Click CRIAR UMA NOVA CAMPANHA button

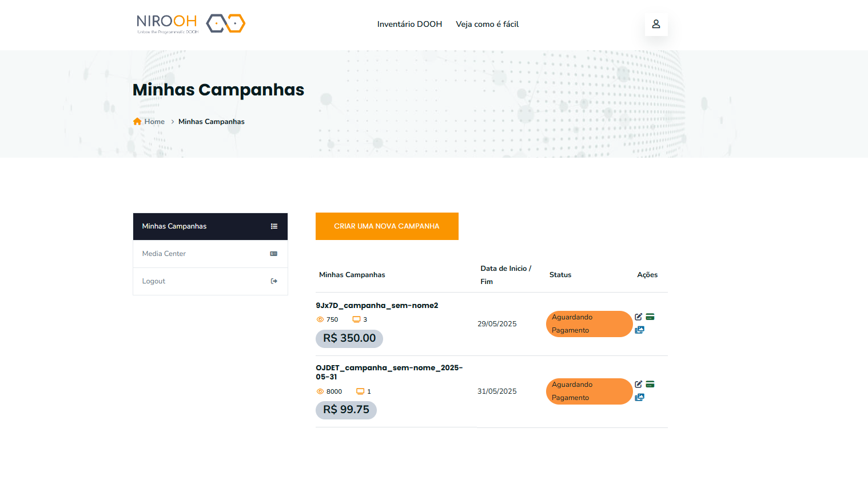pyautogui.click(x=387, y=226)
